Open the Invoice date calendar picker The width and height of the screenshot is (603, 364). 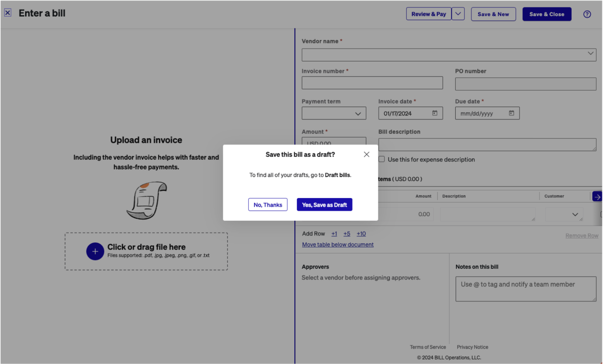[435, 113]
